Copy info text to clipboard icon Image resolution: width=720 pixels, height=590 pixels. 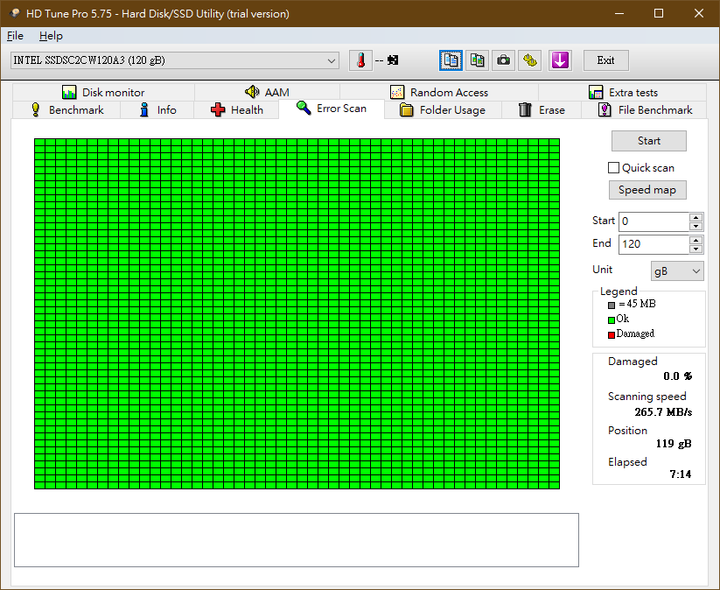[450, 60]
